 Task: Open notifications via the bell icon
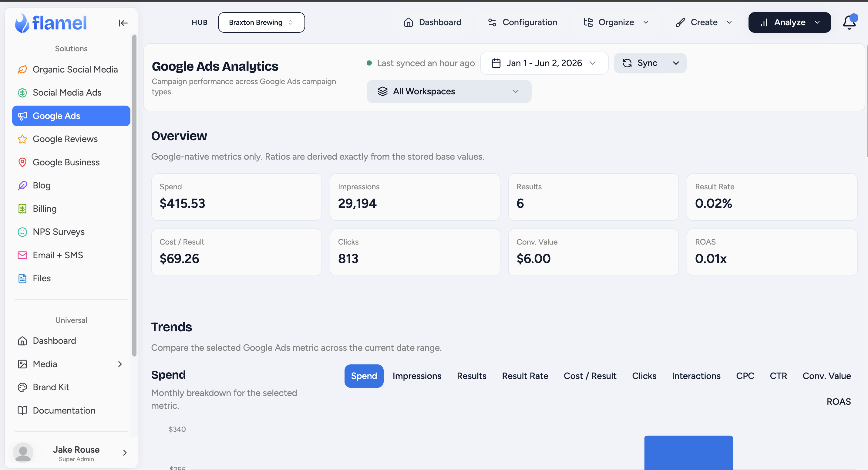(x=849, y=22)
